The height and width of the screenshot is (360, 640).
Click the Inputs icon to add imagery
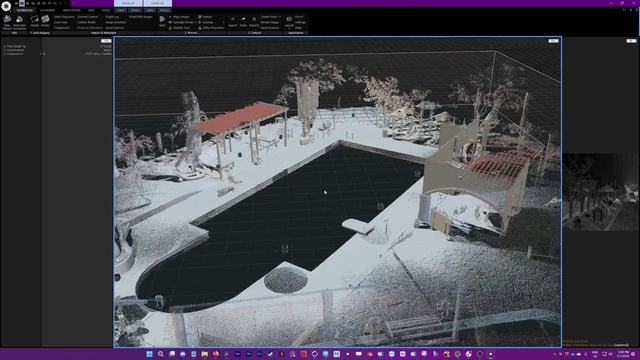(34, 21)
